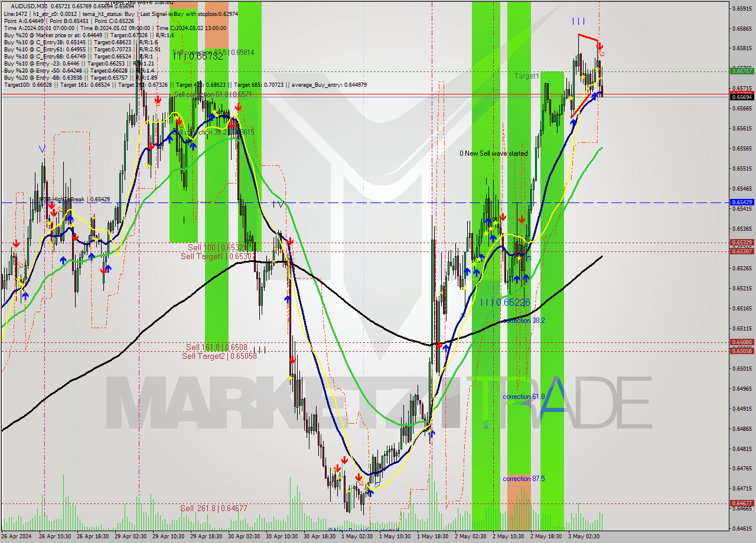Click the 'Buy %10 @ C_Entry38: 0.65145' line
Screen dimensions: 756x543
click(80, 42)
